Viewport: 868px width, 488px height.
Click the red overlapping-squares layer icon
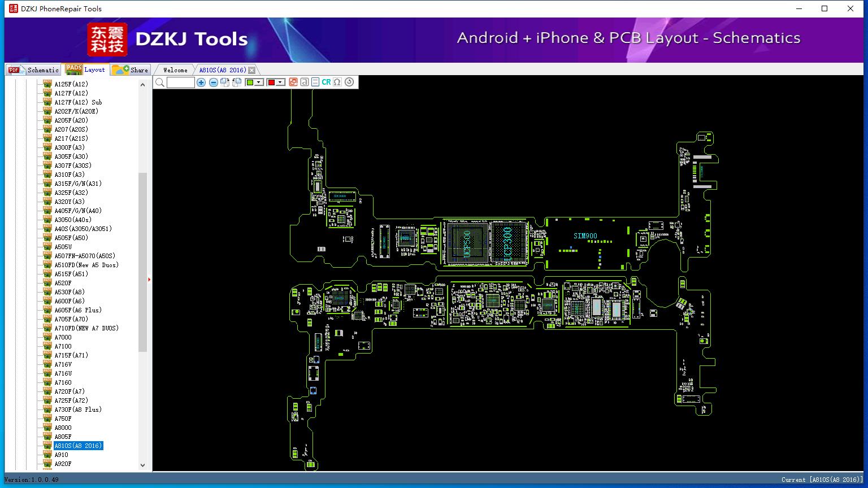(x=293, y=82)
